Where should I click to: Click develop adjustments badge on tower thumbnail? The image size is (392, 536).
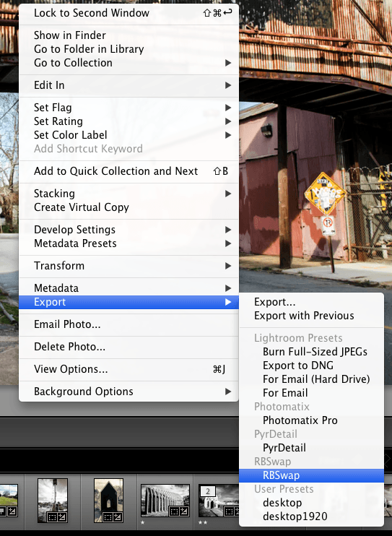click(62, 517)
